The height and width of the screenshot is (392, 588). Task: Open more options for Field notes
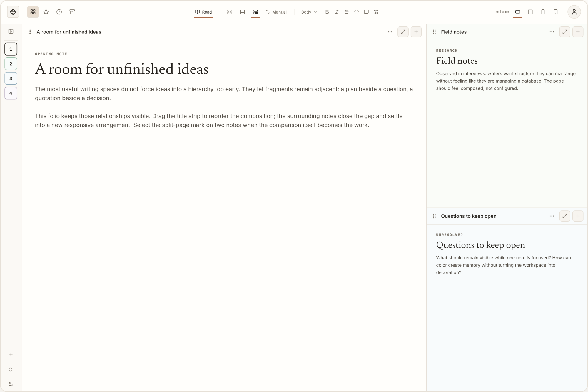tap(552, 32)
